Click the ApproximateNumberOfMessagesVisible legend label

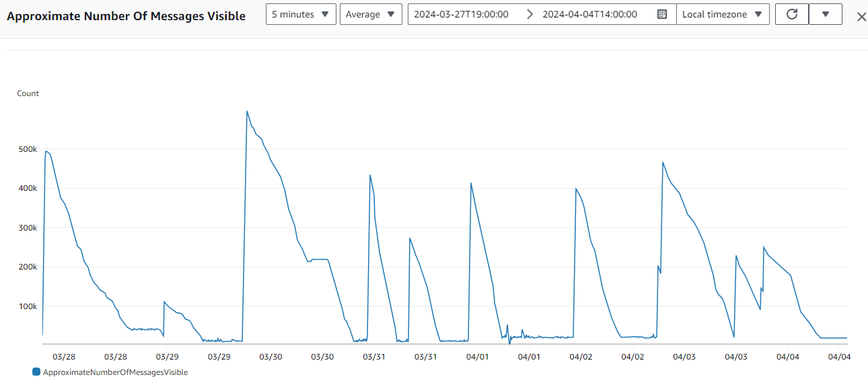(x=115, y=372)
